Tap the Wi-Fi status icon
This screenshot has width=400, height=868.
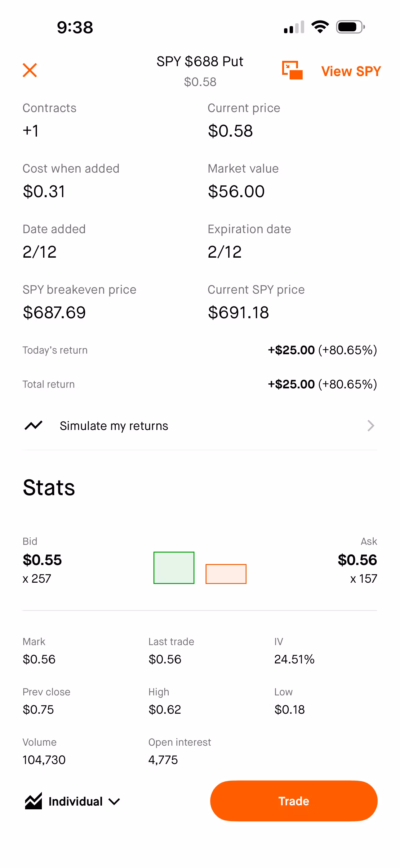320,27
